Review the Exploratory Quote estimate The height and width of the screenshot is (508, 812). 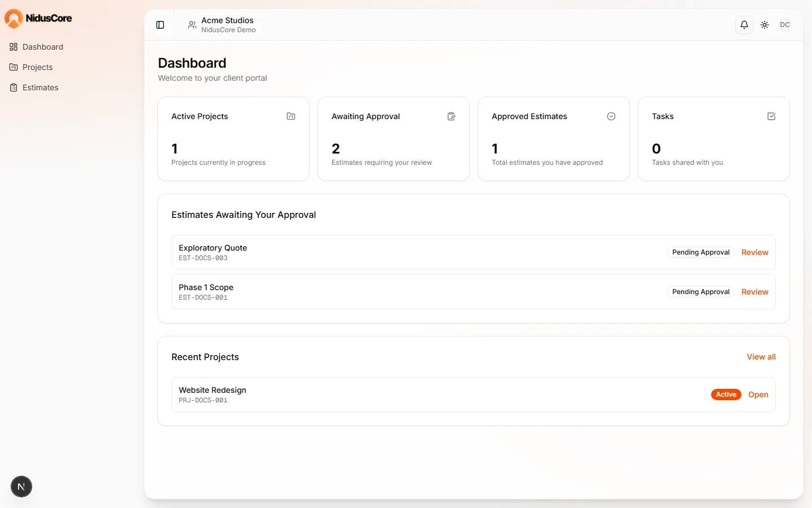pos(754,252)
